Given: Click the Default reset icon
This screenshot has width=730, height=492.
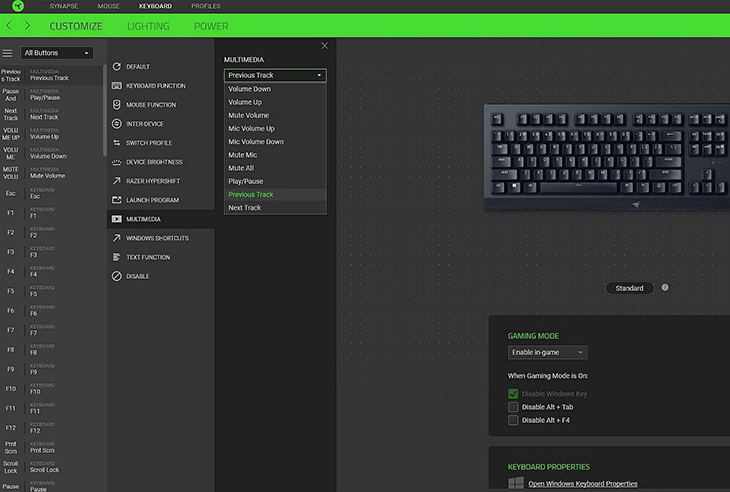Looking at the screenshot, I should (116, 67).
